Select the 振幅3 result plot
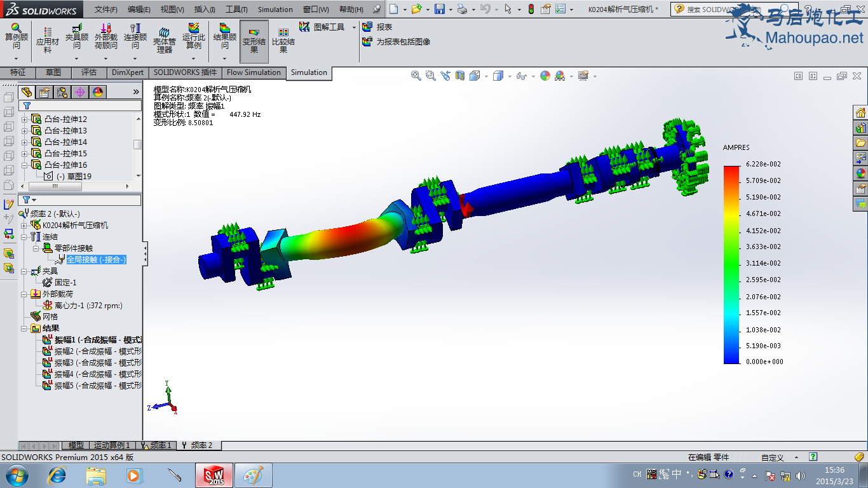This screenshot has width=868, height=488. point(97,363)
